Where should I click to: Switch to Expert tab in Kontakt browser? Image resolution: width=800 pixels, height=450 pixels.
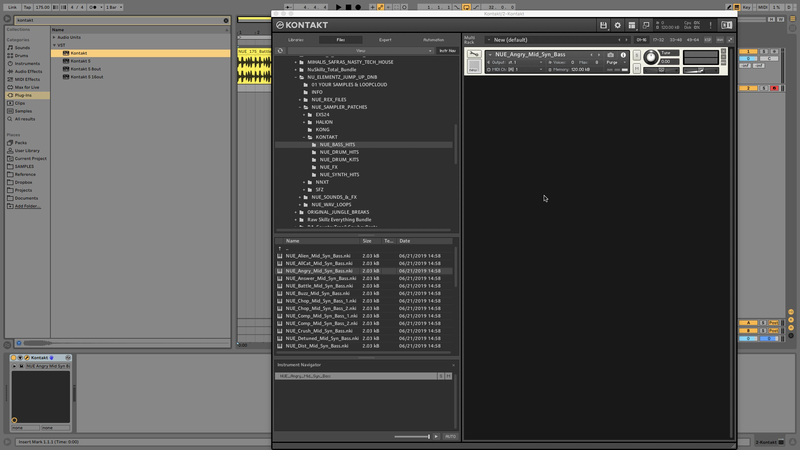coord(385,40)
